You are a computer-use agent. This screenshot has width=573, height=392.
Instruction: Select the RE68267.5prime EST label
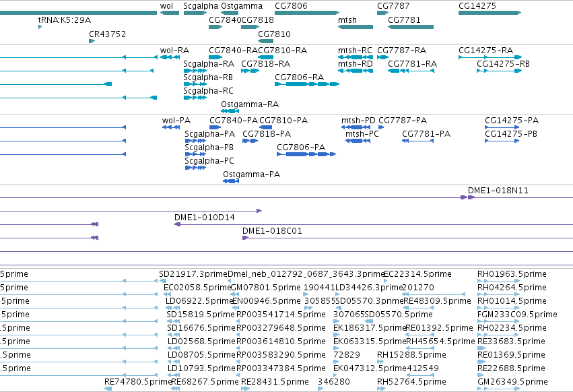point(205,382)
